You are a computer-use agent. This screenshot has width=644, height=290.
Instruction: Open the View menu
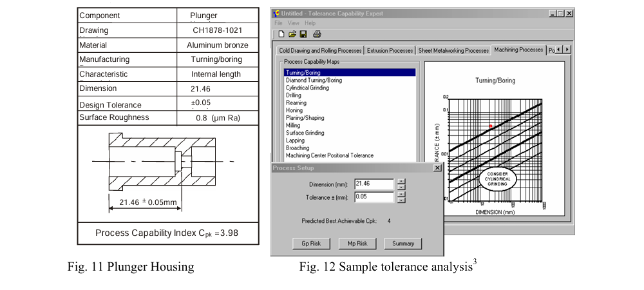293,23
